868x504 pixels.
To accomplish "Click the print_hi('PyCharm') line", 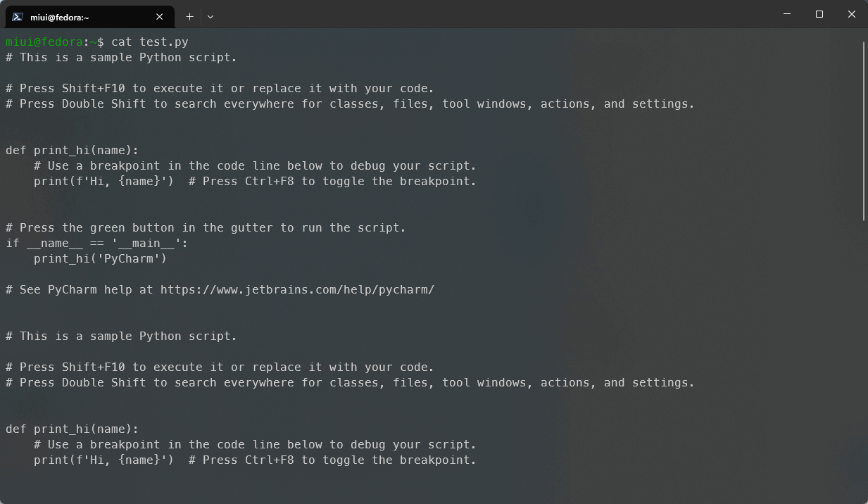I will point(100,258).
